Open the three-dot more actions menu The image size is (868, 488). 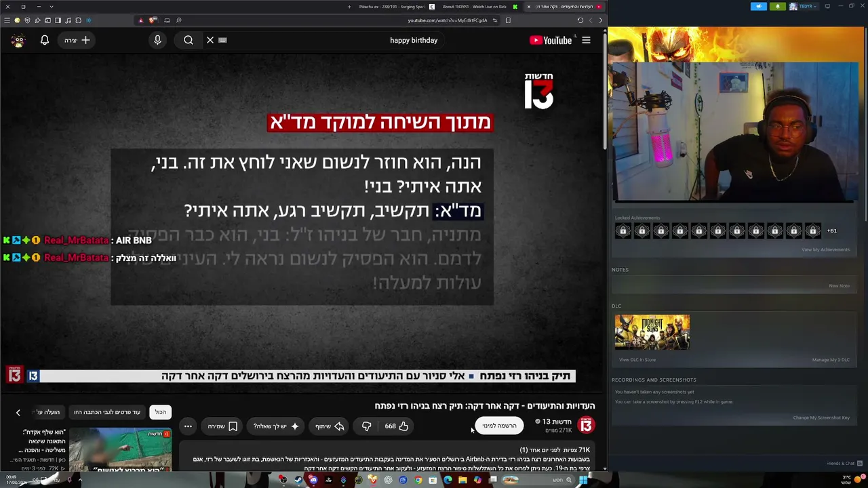click(188, 426)
